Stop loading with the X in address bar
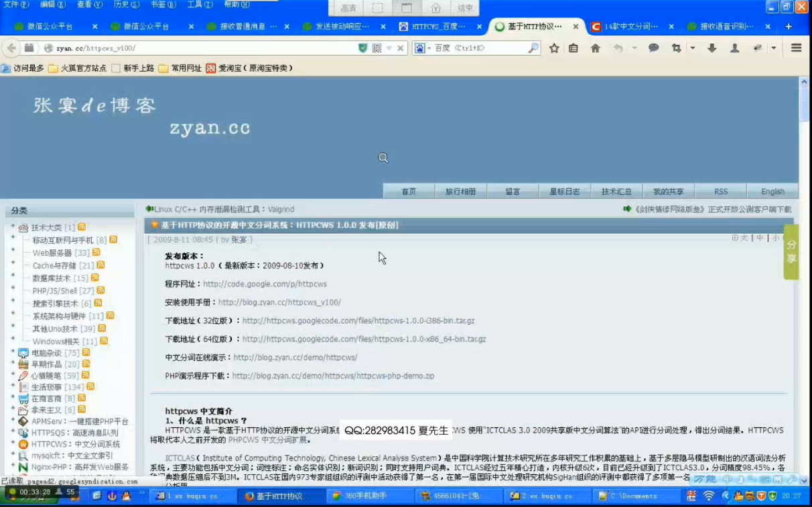Screen dimensions: 812x507 tap(401, 48)
